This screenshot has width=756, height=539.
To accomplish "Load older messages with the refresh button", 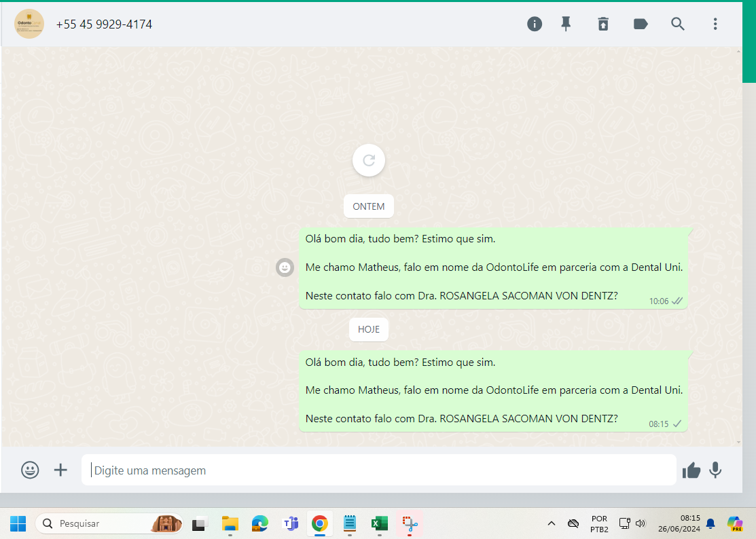I will (x=369, y=160).
